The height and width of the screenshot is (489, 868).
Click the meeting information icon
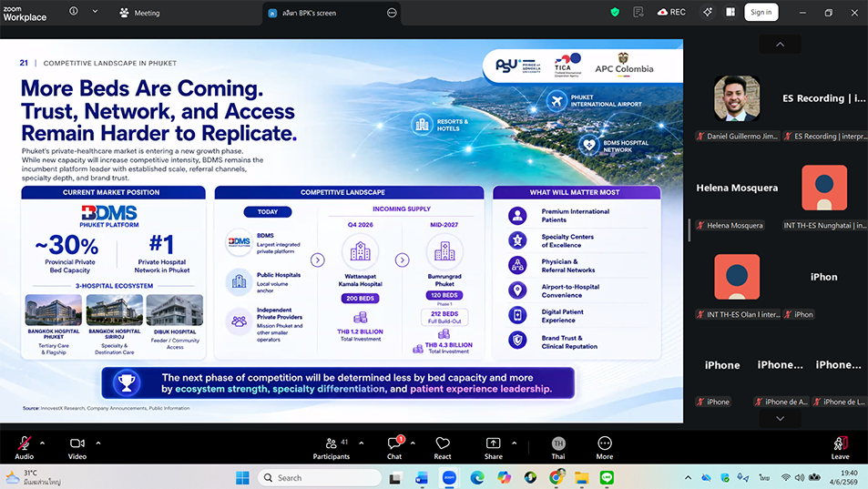(x=73, y=11)
